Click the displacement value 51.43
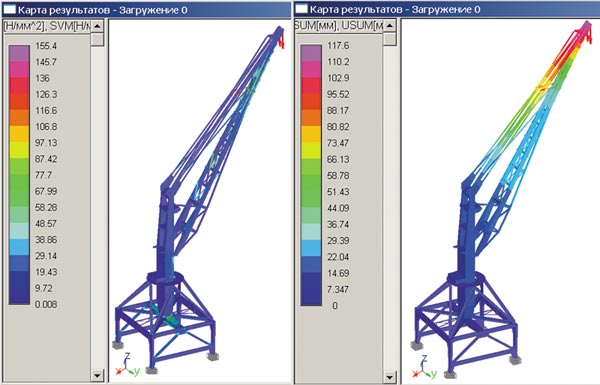Image resolution: width=600 pixels, height=385 pixels. (338, 192)
